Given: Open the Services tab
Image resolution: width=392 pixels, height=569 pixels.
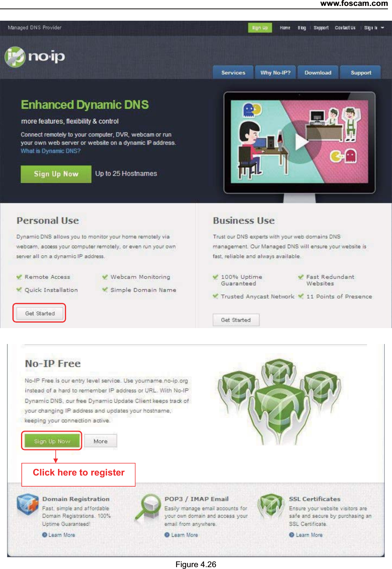Looking at the screenshot, I should 233,72.
